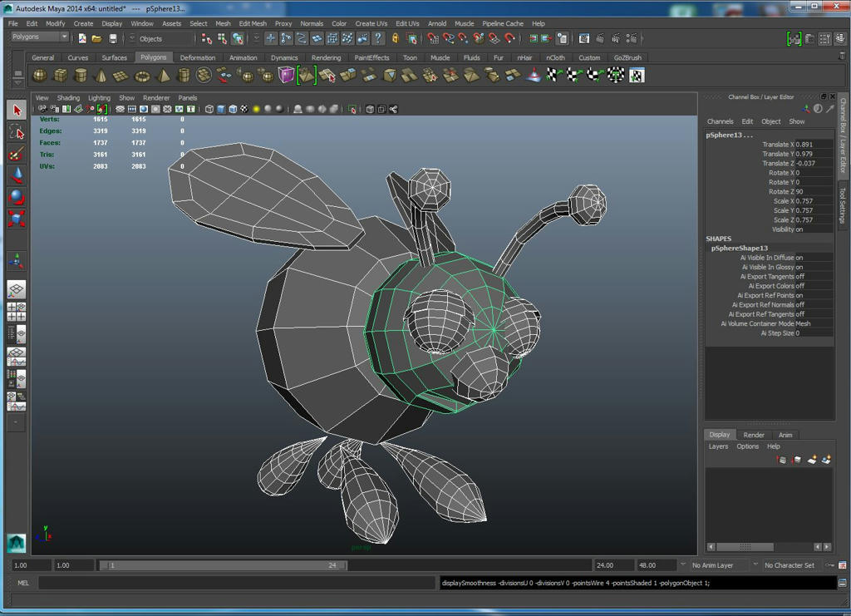The image size is (851, 616).
Task: Create a polygon cube from the shelf
Action: tap(60, 76)
